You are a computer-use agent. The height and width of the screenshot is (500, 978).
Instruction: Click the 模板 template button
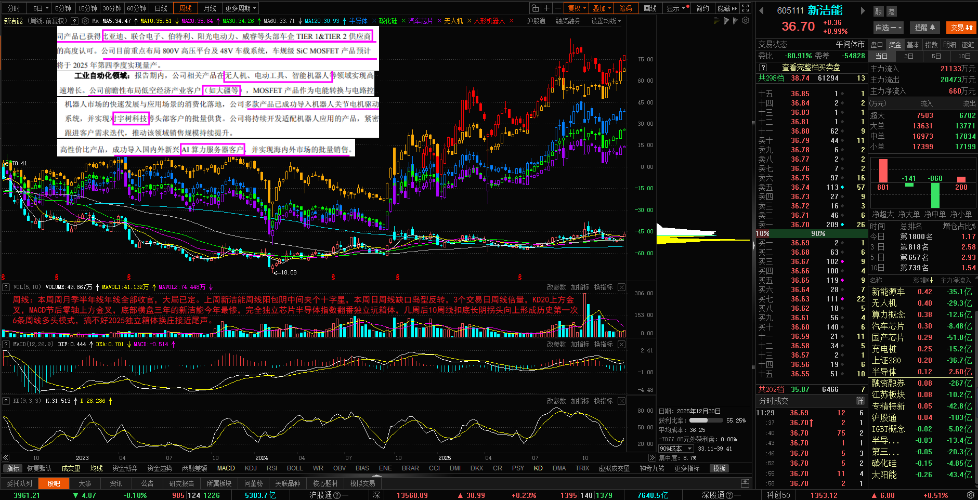(x=719, y=468)
